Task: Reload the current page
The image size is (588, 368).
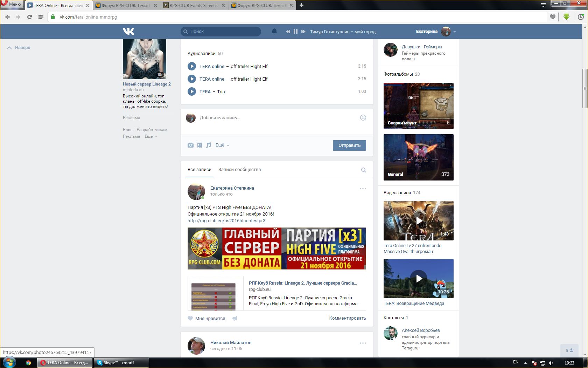Action: 30,17
